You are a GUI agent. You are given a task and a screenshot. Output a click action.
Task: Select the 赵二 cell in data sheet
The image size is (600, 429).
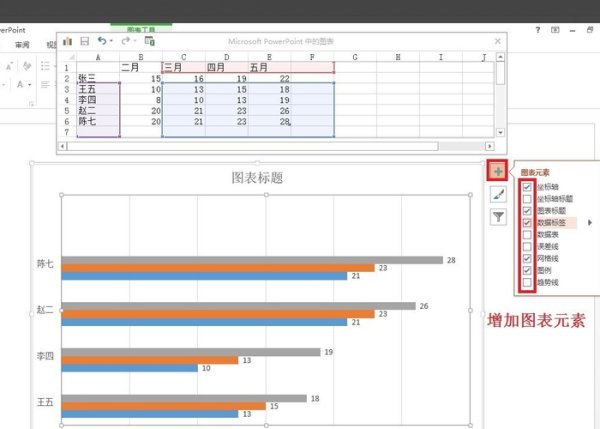98,111
